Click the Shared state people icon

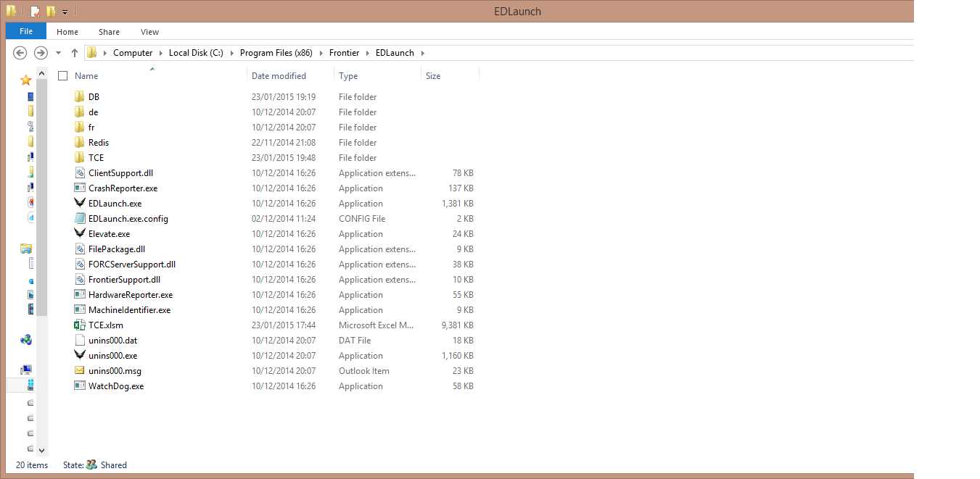[91, 465]
